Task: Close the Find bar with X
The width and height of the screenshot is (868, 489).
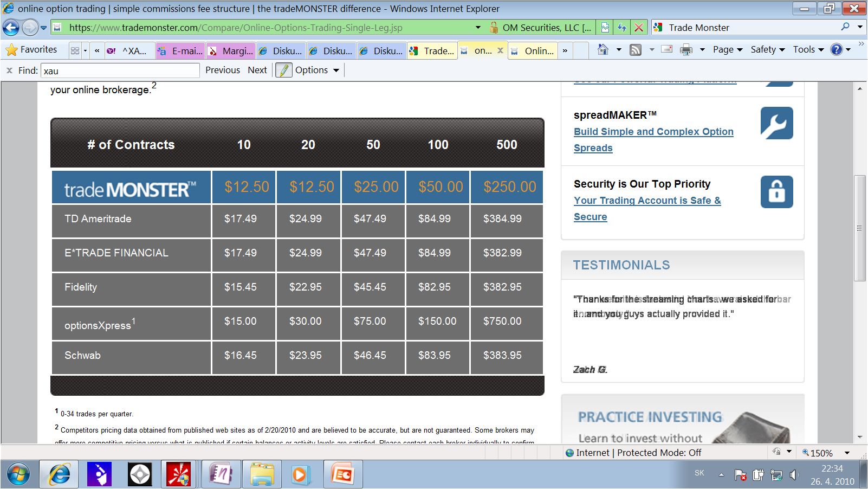Action: 9,70
